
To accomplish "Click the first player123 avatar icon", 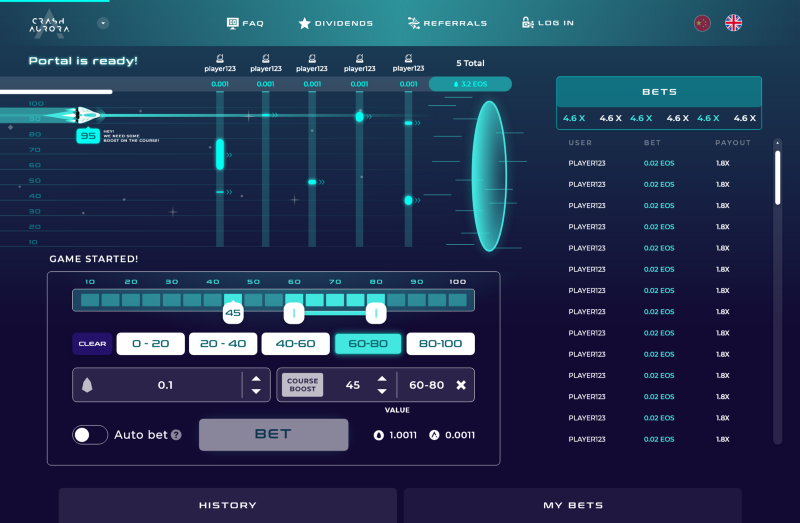I will tap(220, 58).
